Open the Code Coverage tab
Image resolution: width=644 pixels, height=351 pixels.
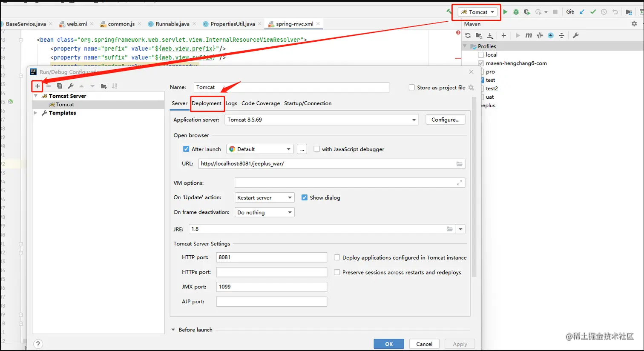pos(261,103)
